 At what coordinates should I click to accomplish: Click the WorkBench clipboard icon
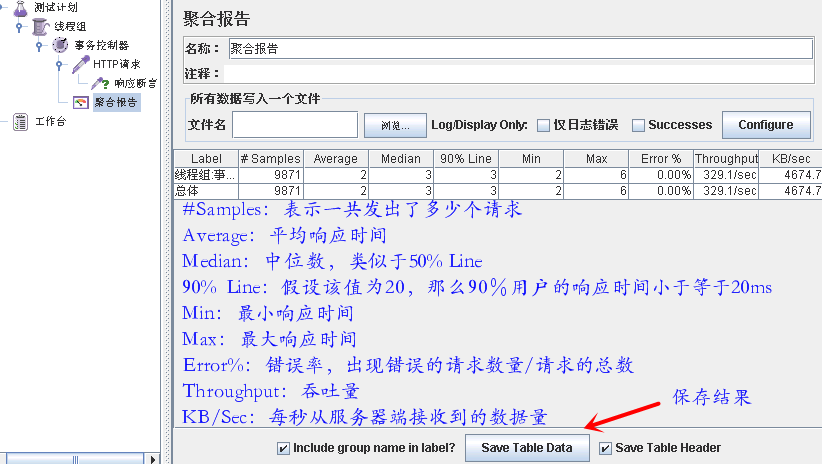pos(20,122)
